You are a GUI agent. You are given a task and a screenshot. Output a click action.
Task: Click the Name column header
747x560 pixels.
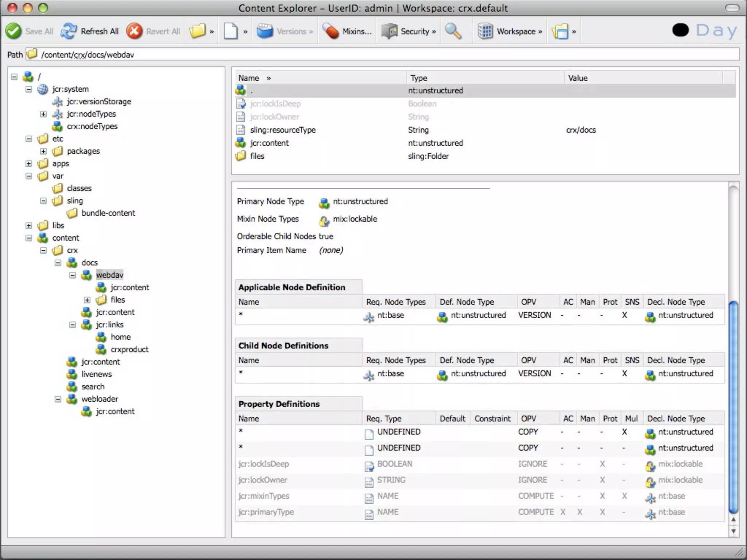(249, 78)
